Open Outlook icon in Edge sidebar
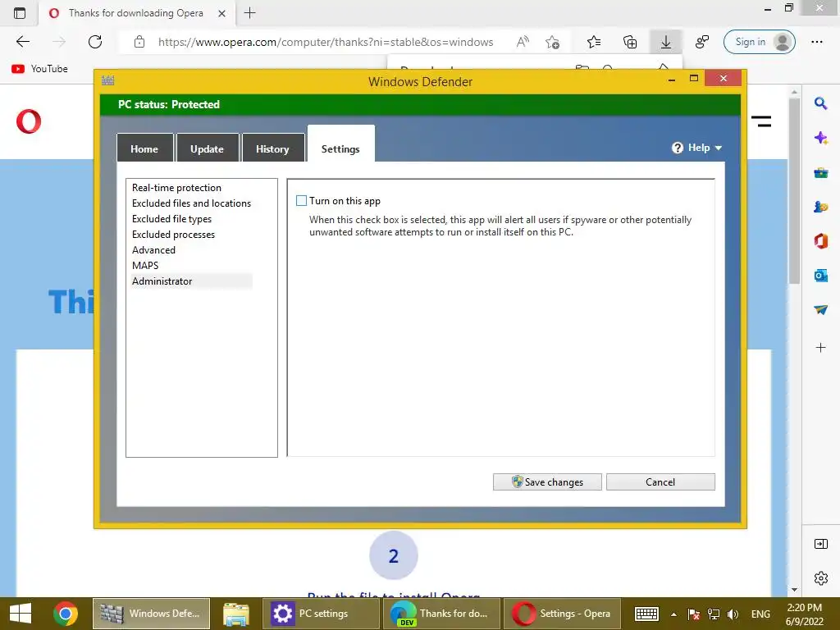The width and height of the screenshot is (840, 630). tap(820, 276)
